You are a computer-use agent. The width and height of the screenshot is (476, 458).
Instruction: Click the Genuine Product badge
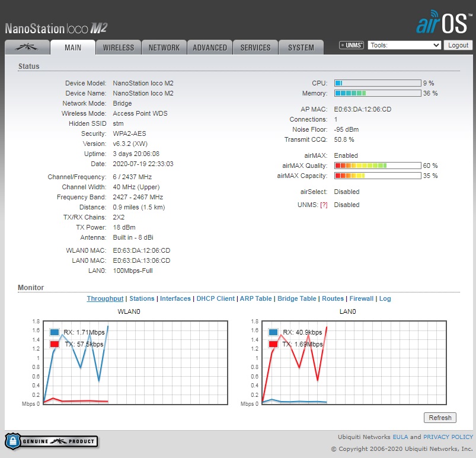52,441
